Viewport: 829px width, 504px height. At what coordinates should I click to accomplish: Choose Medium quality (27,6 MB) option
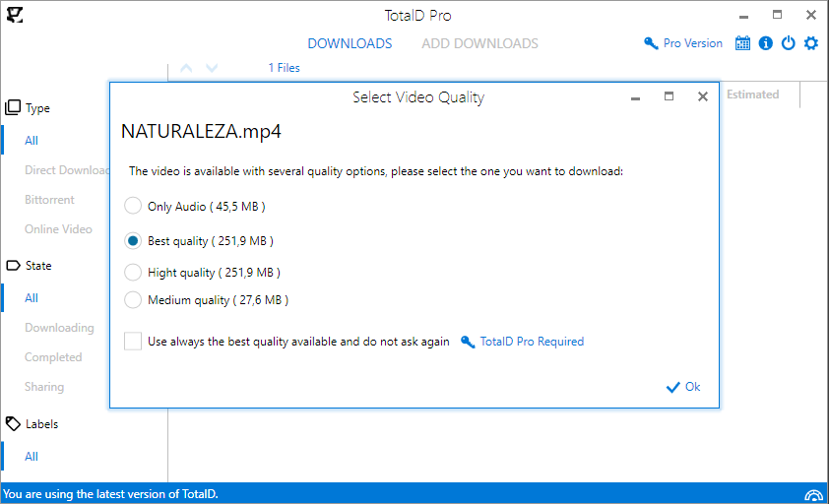coord(206,300)
